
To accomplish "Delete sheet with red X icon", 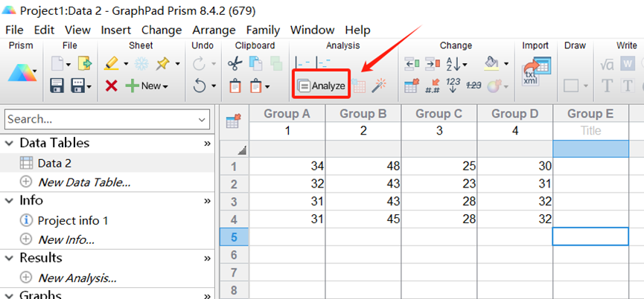I will [111, 86].
